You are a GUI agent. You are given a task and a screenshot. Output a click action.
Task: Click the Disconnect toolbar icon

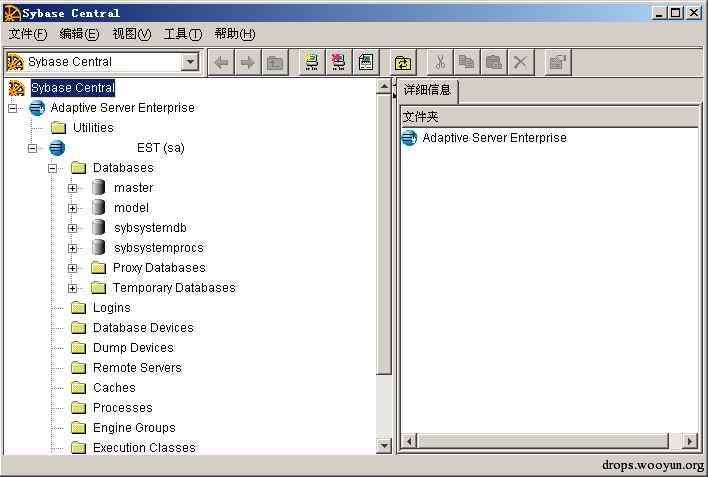(339, 62)
